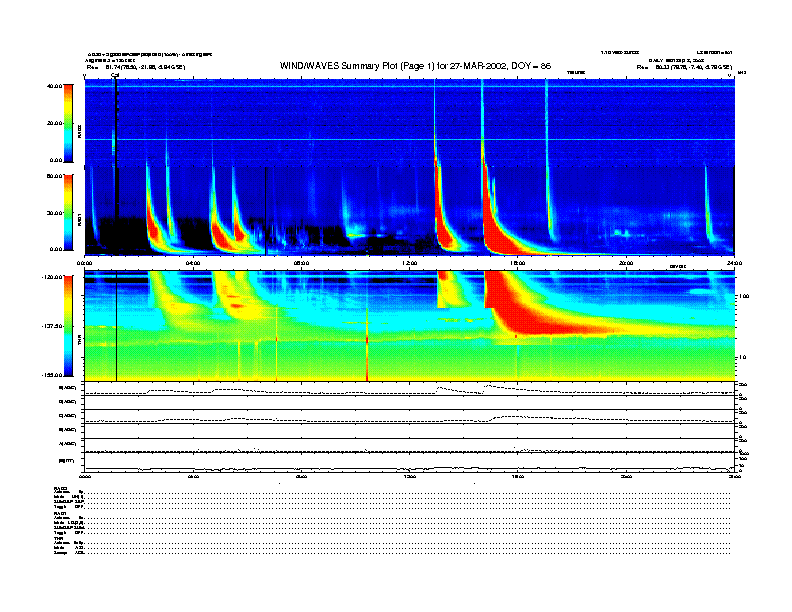Viewport: 792px width, 612px height.
Task: Click the -120.00 label on TNR scale
Action: (x=50, y=277)
